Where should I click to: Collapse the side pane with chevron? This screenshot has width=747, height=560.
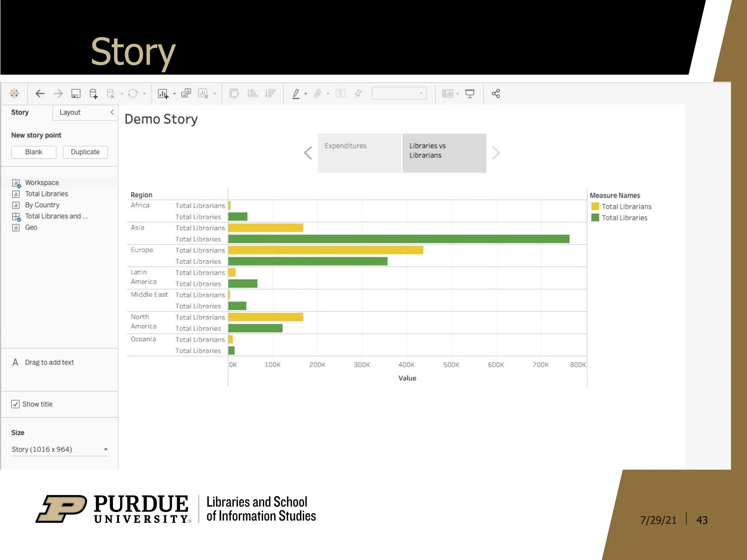112,112
